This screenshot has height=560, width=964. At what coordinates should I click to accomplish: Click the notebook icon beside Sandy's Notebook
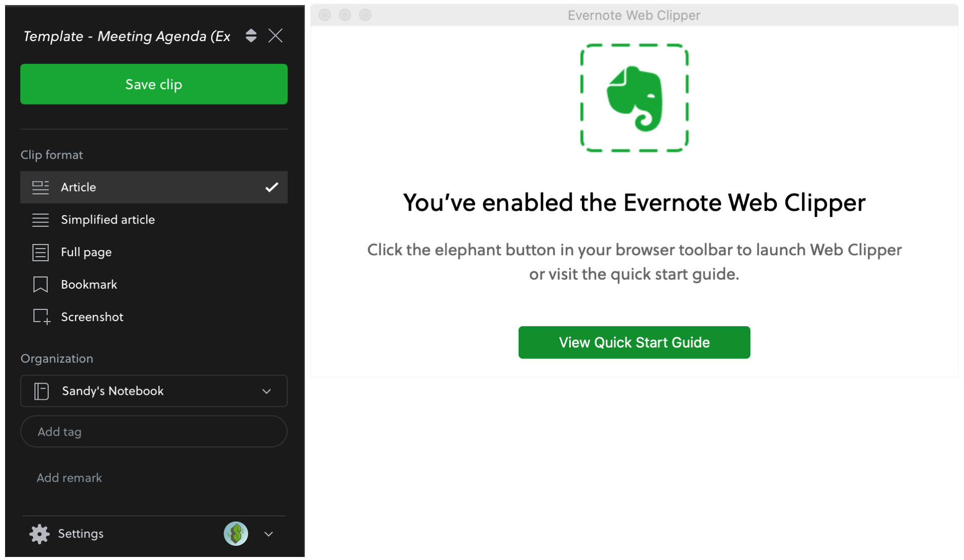42,391
